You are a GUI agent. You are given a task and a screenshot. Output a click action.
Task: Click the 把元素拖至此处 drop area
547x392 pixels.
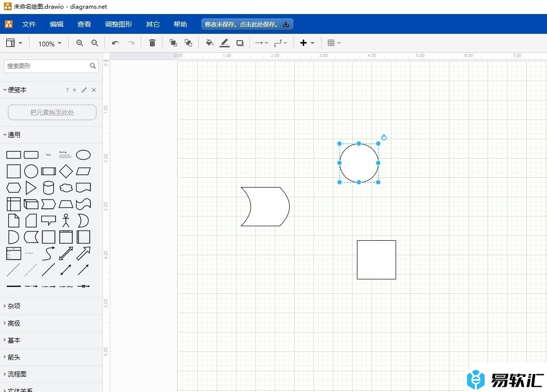coord(52,112)
